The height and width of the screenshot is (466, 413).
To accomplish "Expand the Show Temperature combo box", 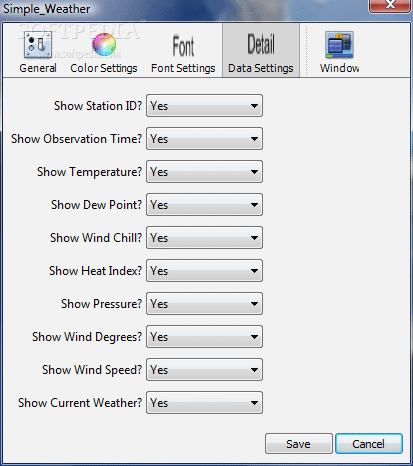I will 204,172.
